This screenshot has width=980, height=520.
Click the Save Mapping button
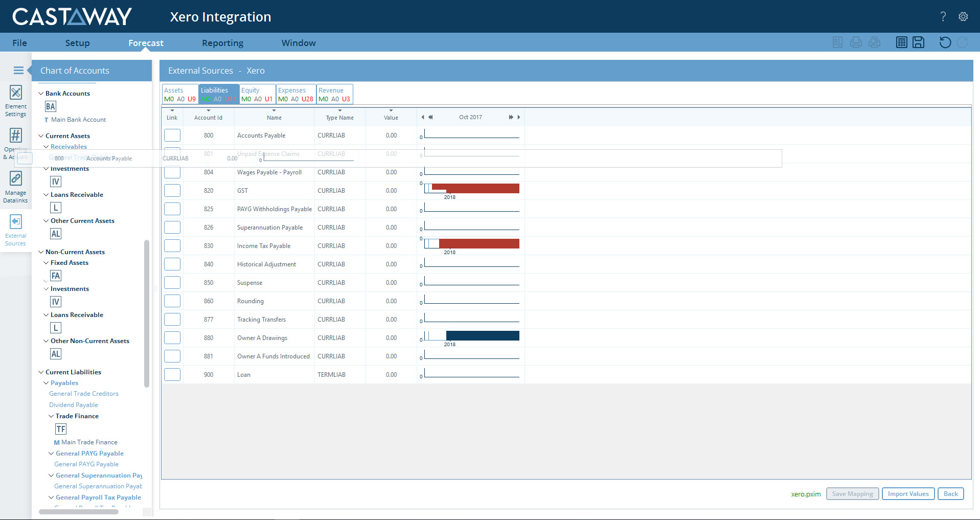click(853, 494)
